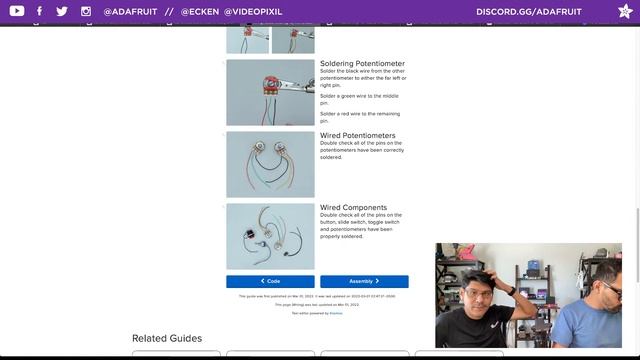
Task: Open the Wired Potentiometers photo
Action: [270, 164]
